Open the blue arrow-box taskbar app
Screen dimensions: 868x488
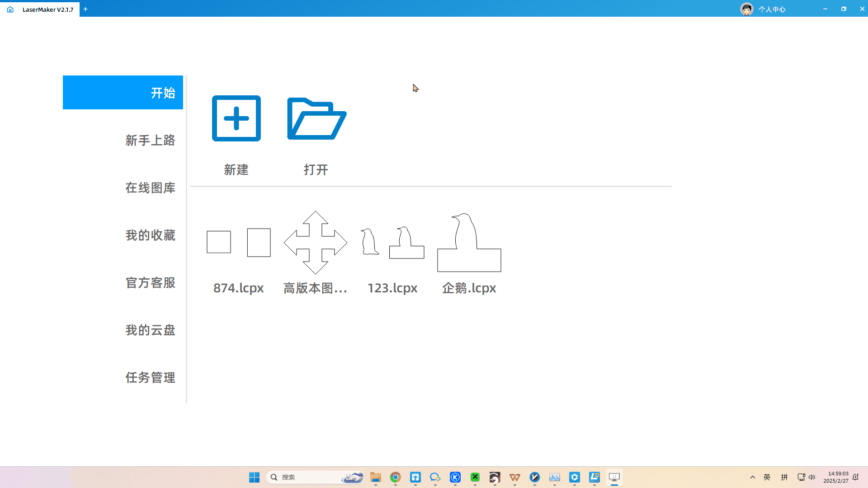pyautogui.click(x=415, y=477)
